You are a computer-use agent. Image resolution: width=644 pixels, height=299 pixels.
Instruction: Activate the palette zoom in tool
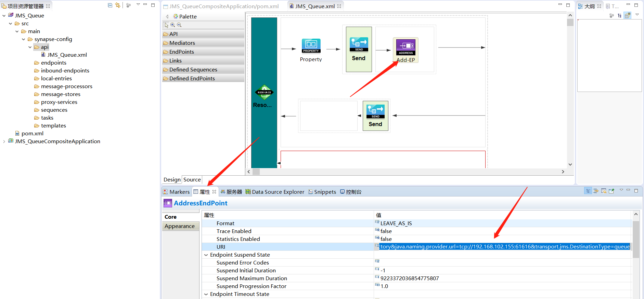pyautogui.click(x=173, y=25)
